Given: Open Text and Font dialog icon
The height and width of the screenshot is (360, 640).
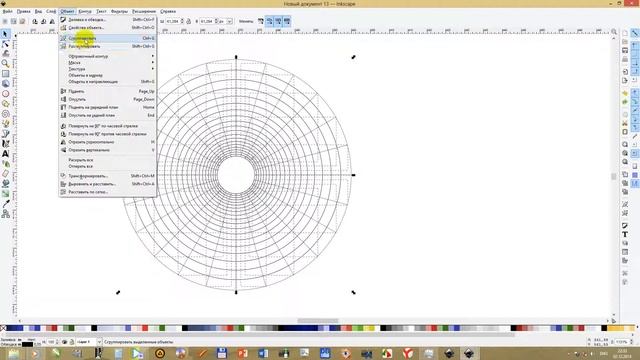Looking at the screenshot, I should pos(625,235).
